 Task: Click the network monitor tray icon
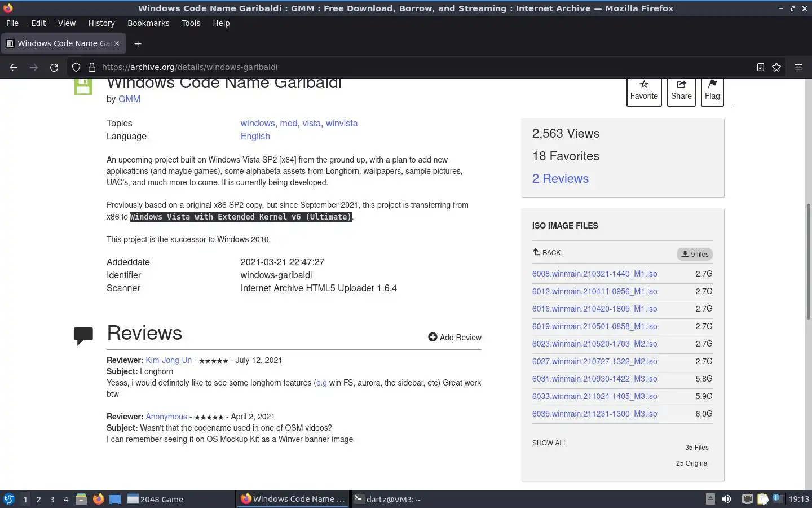click(747, 499)
